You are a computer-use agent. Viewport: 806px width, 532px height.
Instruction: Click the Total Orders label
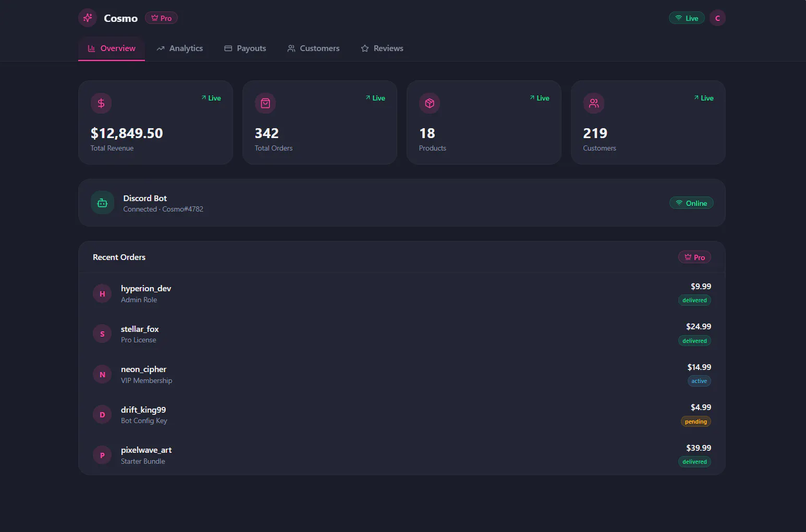(x=274, y=148)
